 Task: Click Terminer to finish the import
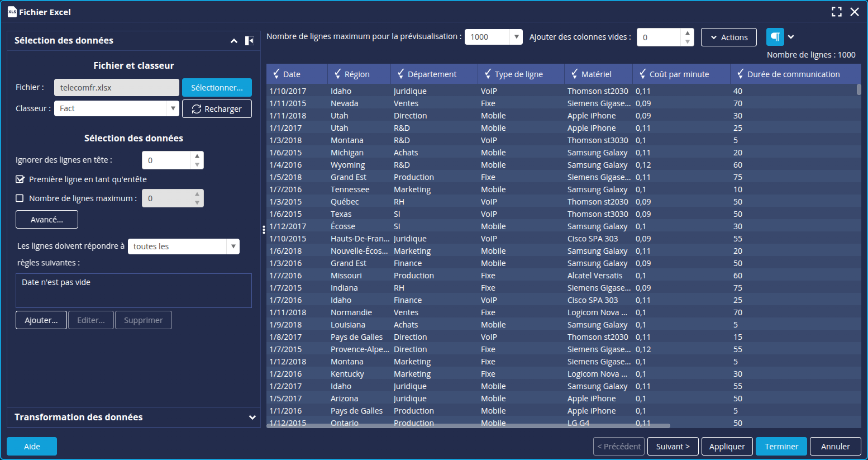tap(781, 447)
